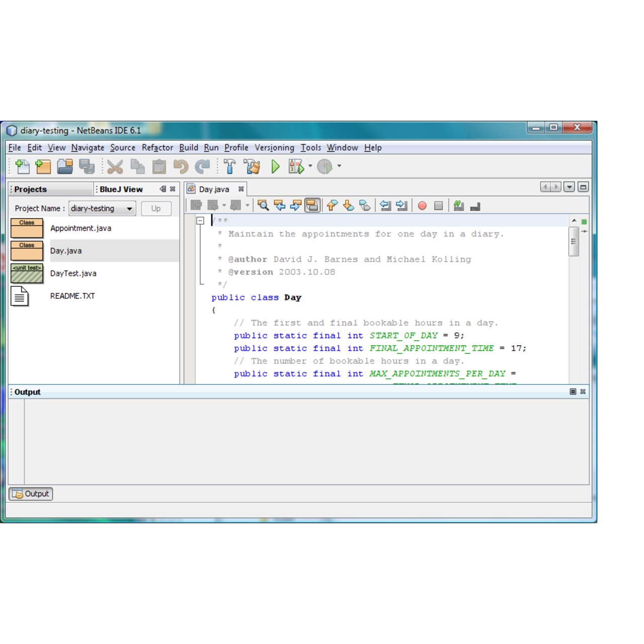Minimize the BlueJ View panel
Screen dimensions: 644x644
click(x=163, y=189)
